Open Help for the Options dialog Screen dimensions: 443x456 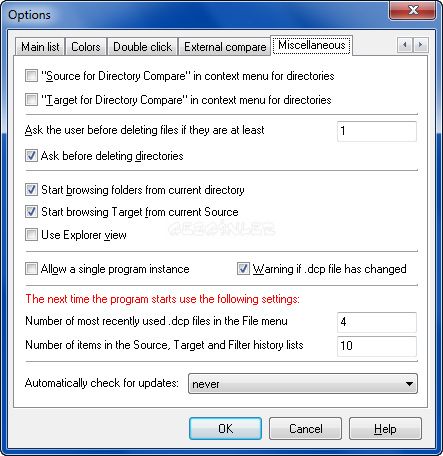click(385, 429)
